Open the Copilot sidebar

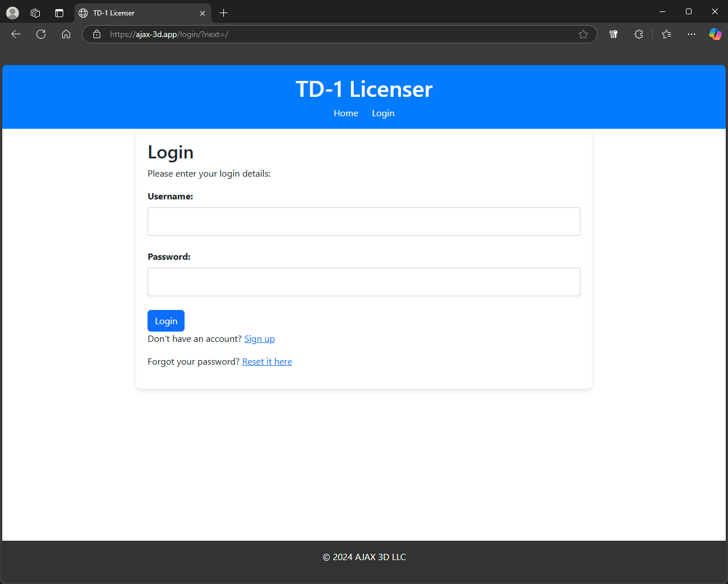715,34
